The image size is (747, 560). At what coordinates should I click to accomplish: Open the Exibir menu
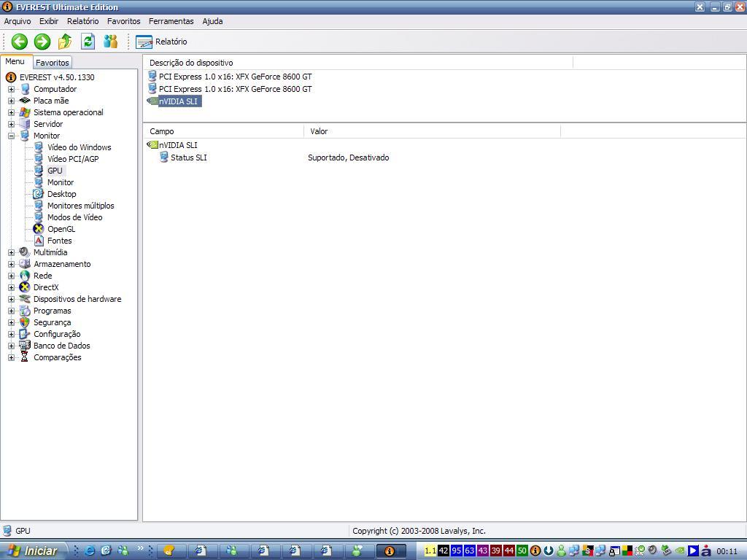tap(49, 21)
